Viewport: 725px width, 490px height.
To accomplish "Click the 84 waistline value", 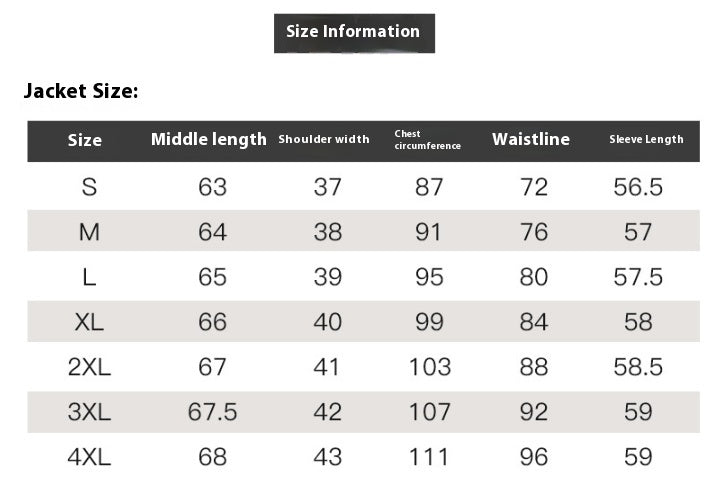I will point(534,322).
